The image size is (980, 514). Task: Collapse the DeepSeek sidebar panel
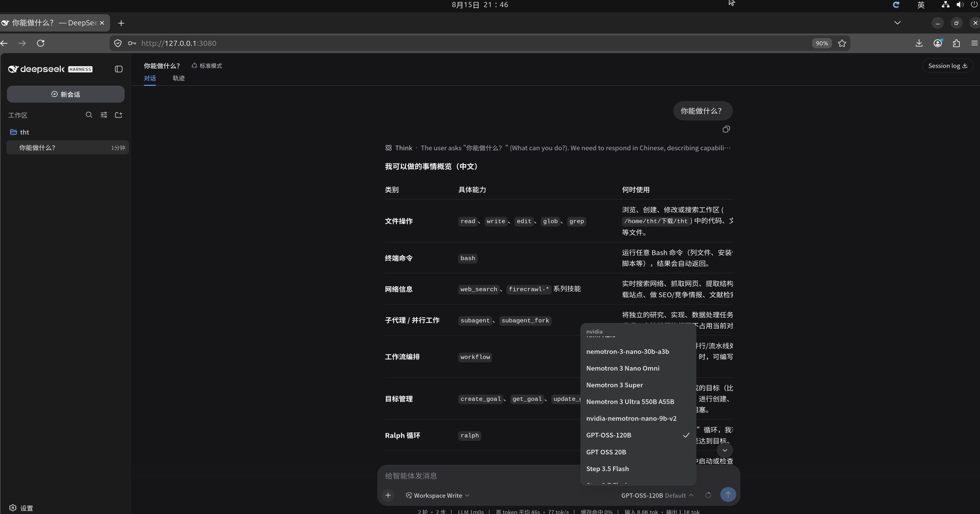click(x=119, y=69)
